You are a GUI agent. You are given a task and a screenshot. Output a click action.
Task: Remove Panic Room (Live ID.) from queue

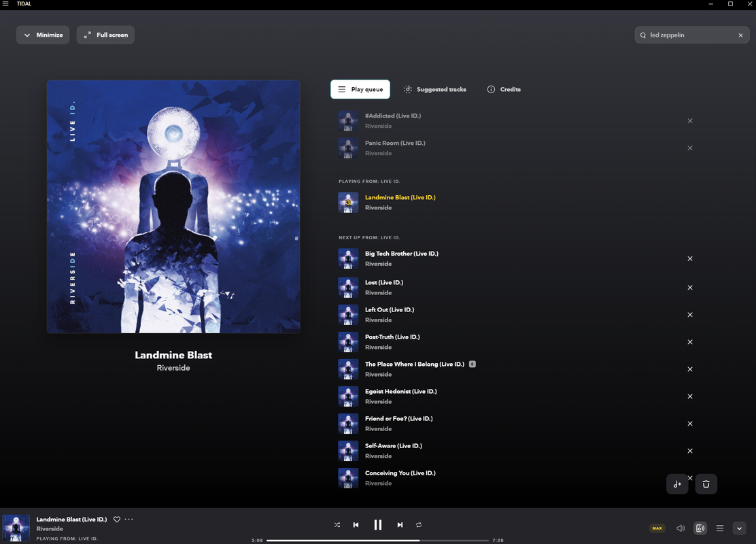click(690, 148)
